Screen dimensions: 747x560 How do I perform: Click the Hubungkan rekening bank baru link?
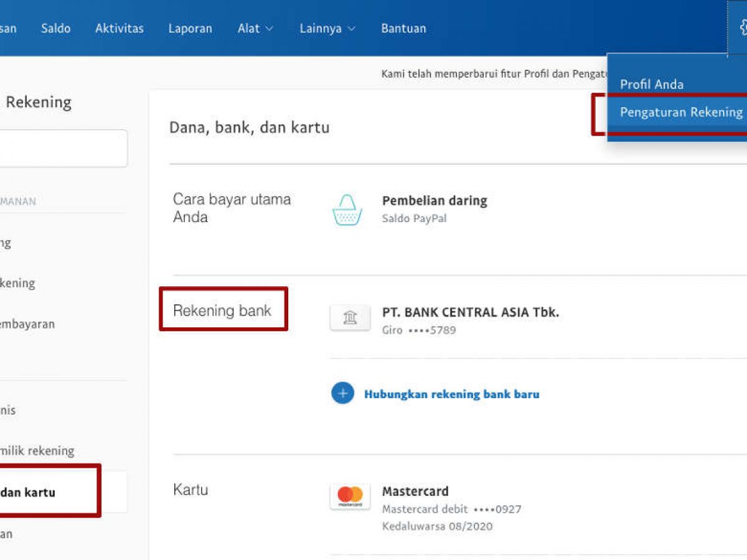[x=452, y=394]
